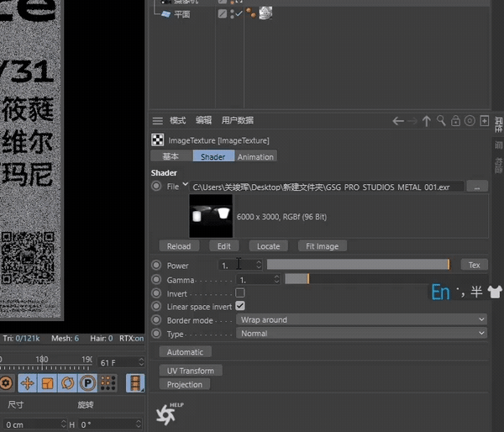Viewport: 504px width, 432px height.
Task: Toggle the Rotation key icon
Action: tap(67, 383)
